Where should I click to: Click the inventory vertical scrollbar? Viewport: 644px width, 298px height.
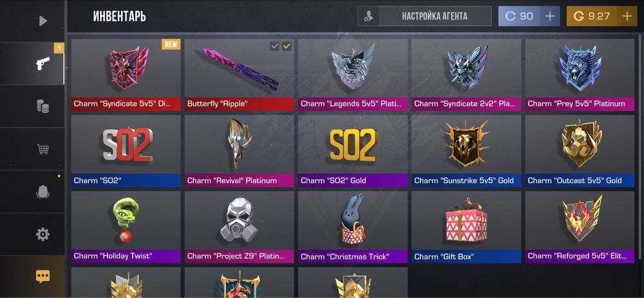click(x=638, y=148)
